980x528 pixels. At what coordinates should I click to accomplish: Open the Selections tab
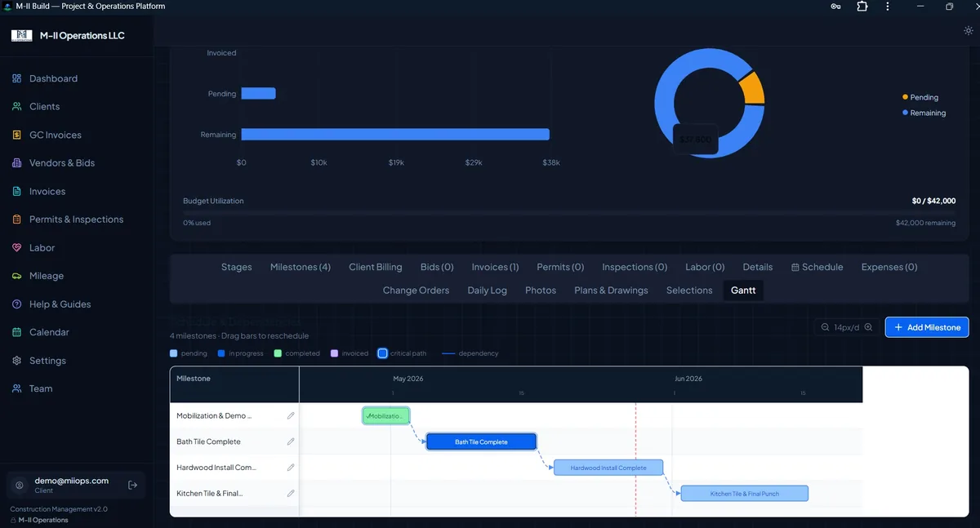(689, 291)
